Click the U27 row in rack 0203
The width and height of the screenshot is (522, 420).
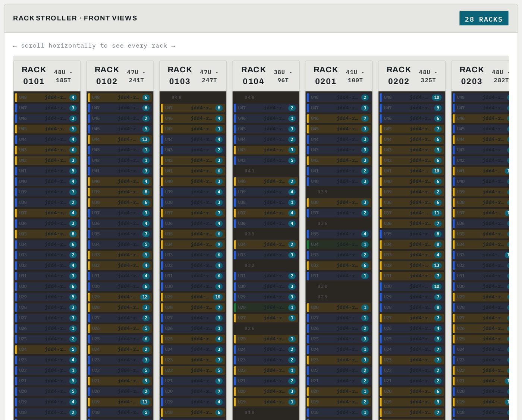pyautogui.click(x=481, y=318)
